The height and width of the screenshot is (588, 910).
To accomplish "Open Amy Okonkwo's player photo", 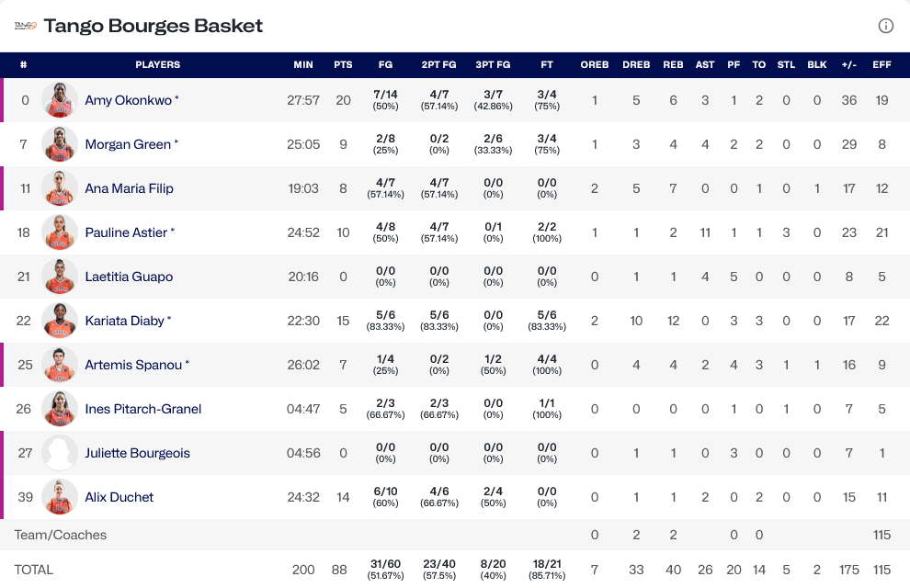I will (x=59, y=100).
